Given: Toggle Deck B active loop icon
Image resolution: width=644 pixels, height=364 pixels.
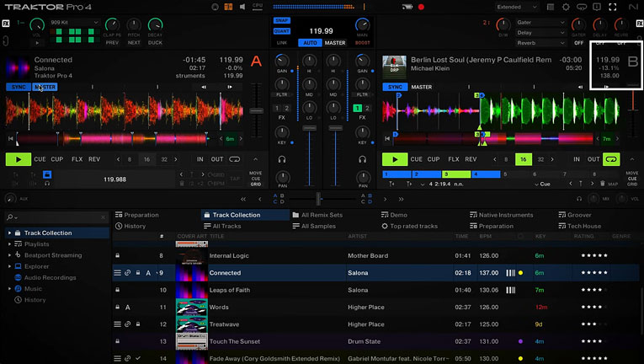Looking at the screenshot, I should tap(611, 159).
